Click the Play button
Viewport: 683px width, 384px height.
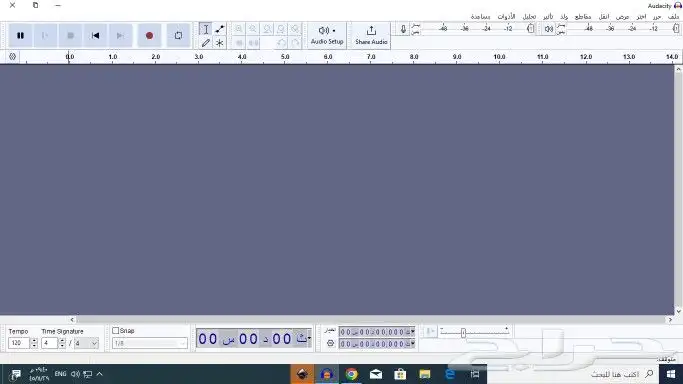(x=45, y=35)
